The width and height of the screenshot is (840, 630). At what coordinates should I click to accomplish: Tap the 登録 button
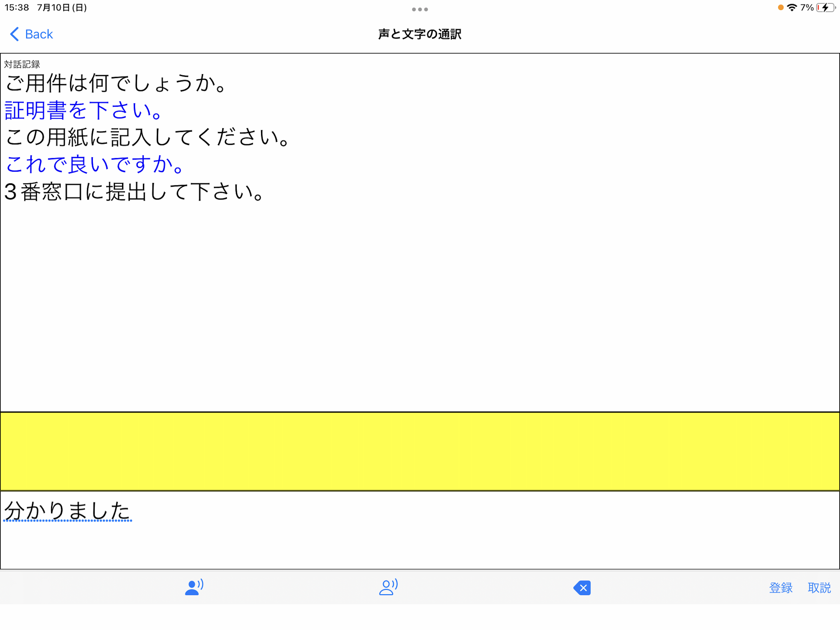pos(781,588)
